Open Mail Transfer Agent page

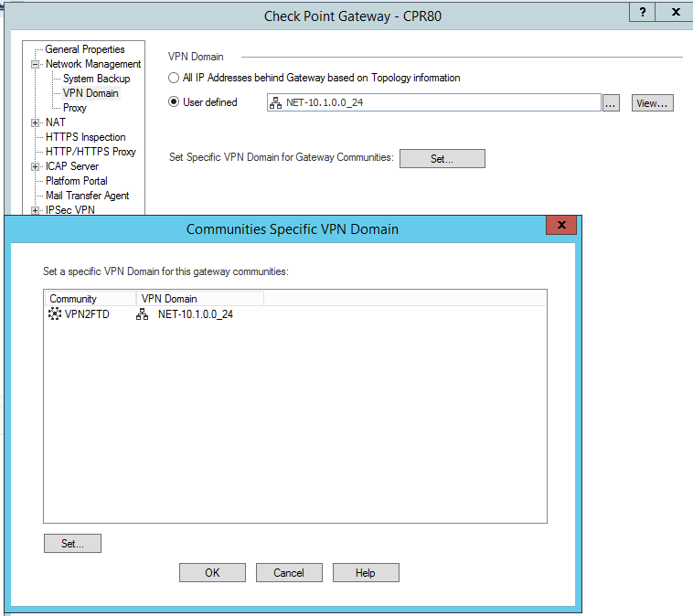pyautogui.click(x=88, y=196)
